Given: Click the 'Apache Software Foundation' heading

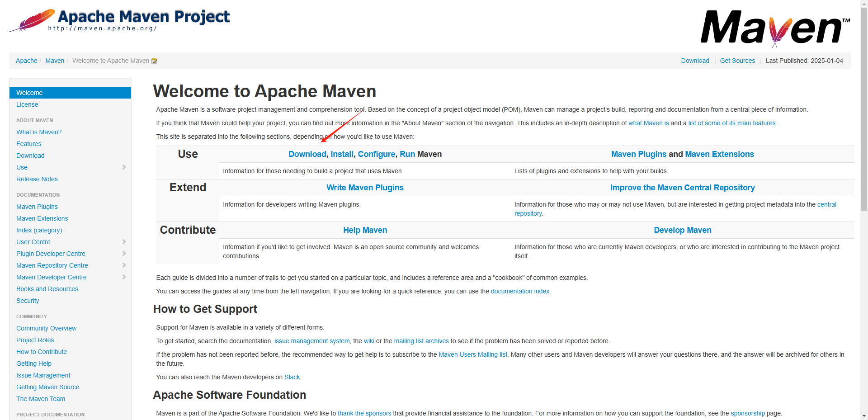Looking at the screenshot, I should pyautogui.click(x=230, y=395).
